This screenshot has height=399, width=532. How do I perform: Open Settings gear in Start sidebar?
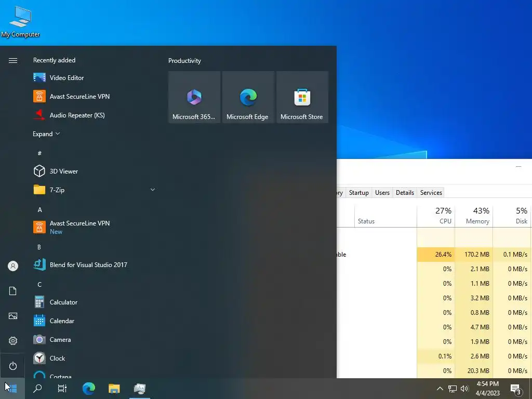(x=13, y=341)
